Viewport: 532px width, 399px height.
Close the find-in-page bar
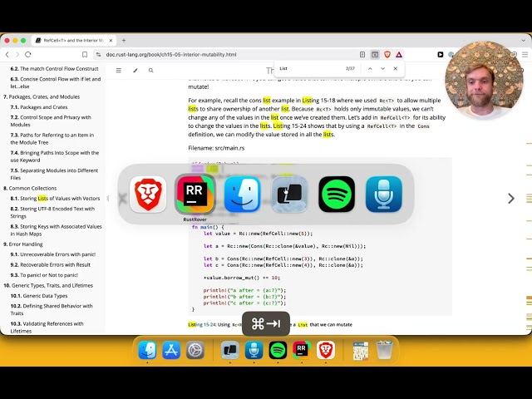coord(396,68)
